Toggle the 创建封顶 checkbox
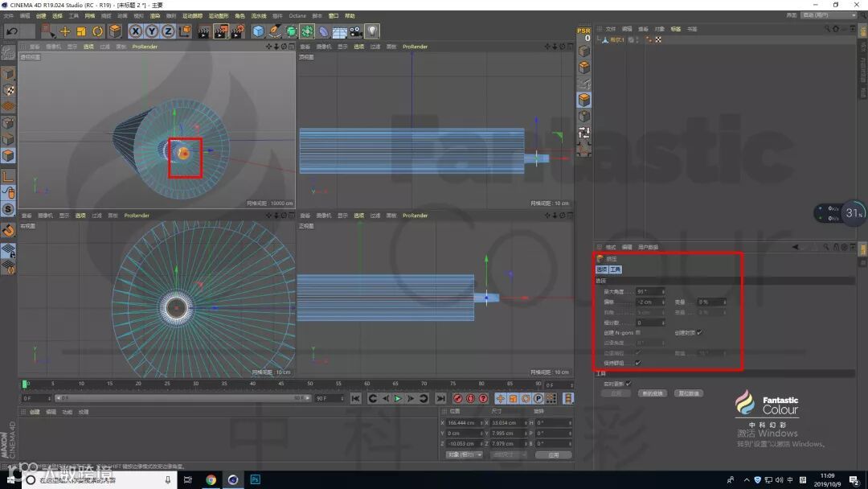The image size is (868, 489). point(699,332)
